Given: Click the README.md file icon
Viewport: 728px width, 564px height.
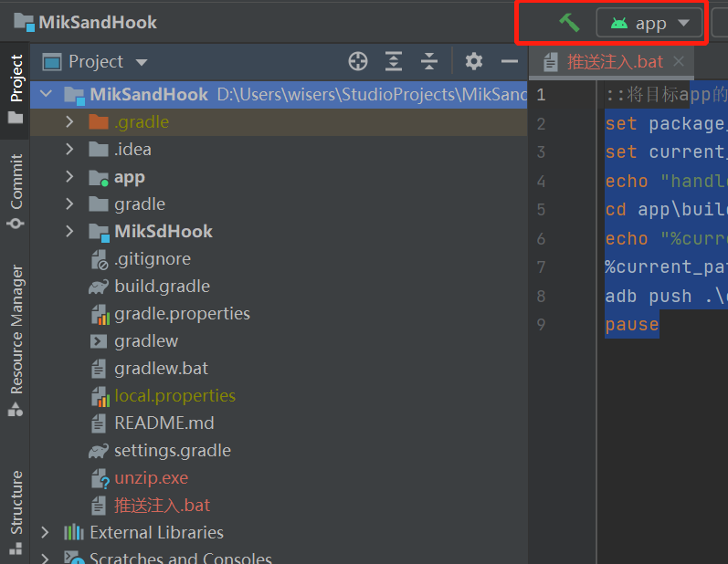Looking at the screenshot, I should point(98,423).
